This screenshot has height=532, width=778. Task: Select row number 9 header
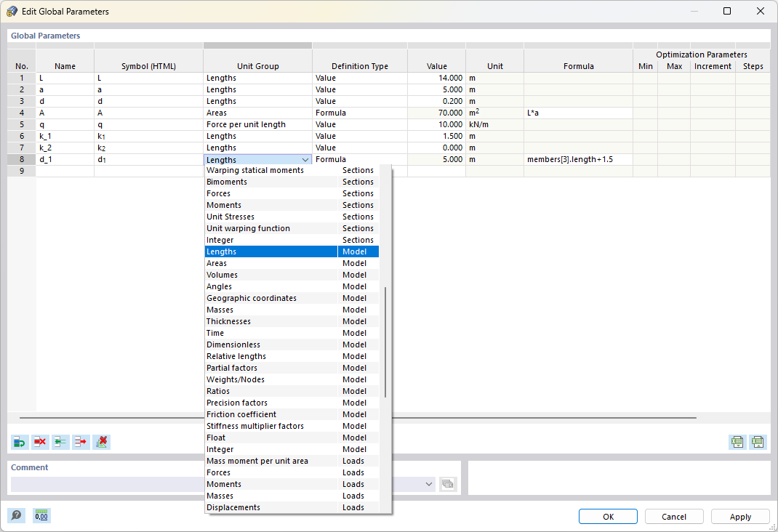(x=21, y=171)
